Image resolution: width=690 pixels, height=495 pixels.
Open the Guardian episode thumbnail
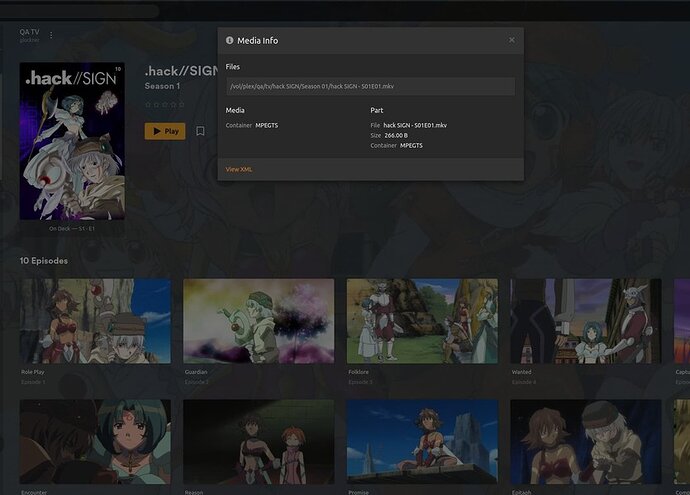[x=259, y=321]
